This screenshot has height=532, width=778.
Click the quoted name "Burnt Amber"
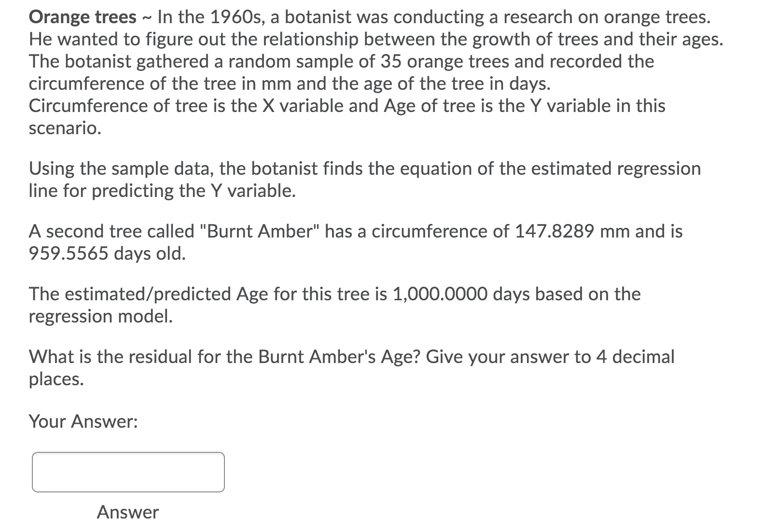260,231
